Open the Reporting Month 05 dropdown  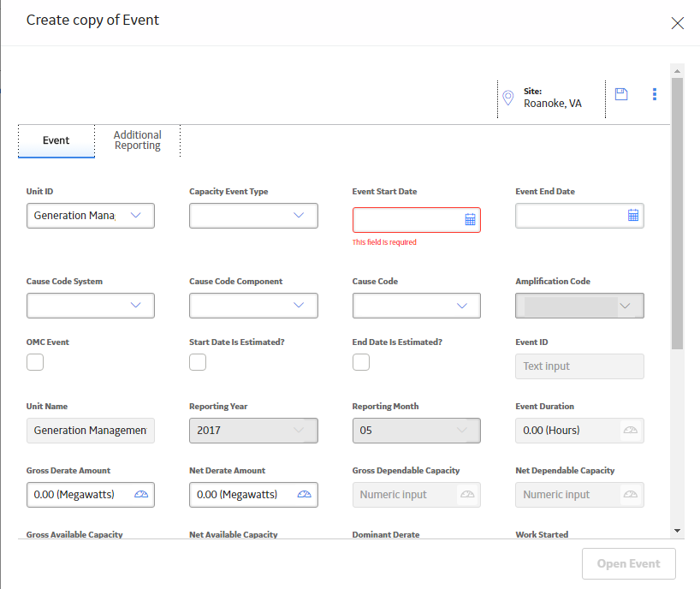[417, 431]
